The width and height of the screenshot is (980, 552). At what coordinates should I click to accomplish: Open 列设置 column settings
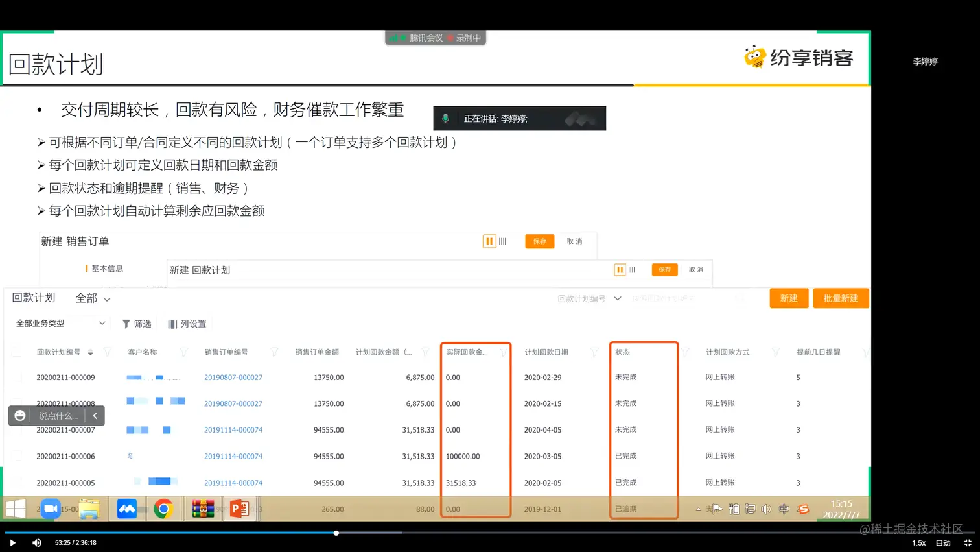(187, 324)
